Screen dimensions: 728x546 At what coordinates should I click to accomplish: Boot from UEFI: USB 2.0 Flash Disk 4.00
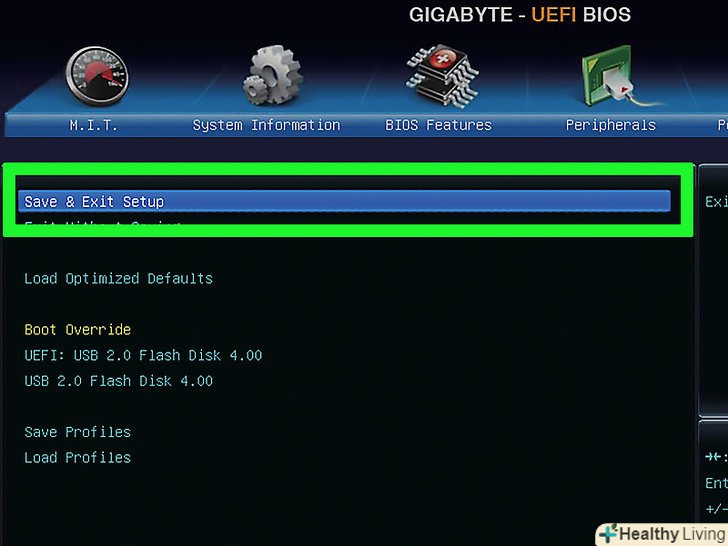[x=143, y=355]
